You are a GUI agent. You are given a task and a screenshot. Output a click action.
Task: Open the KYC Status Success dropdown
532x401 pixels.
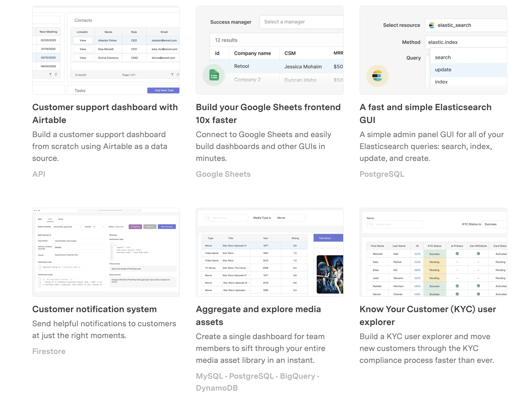click(494, 224)
